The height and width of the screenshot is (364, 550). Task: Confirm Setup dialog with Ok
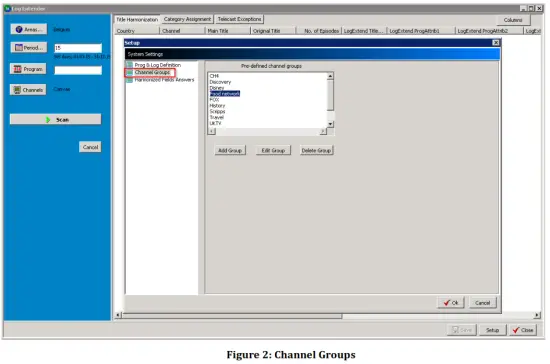pos(451,303)
